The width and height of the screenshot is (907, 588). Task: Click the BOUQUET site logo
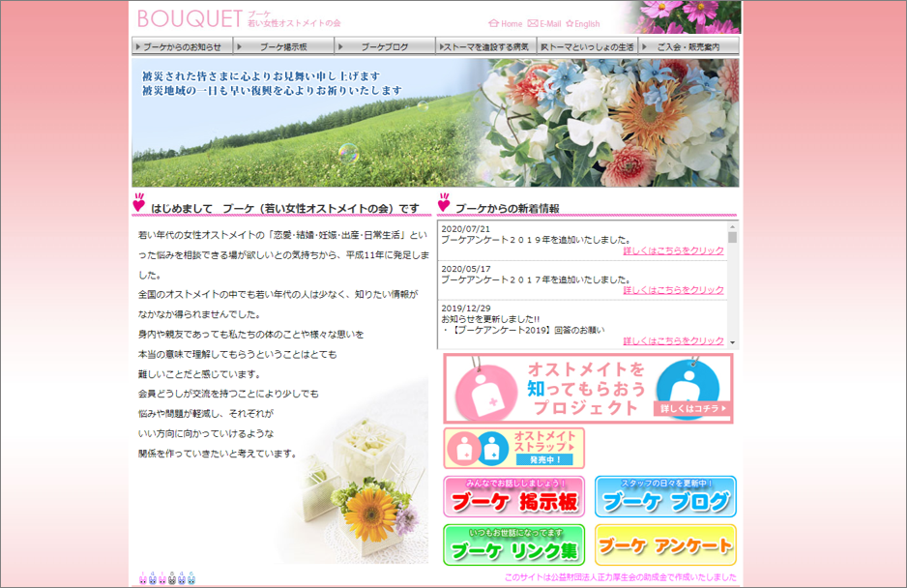click(190, 18)
